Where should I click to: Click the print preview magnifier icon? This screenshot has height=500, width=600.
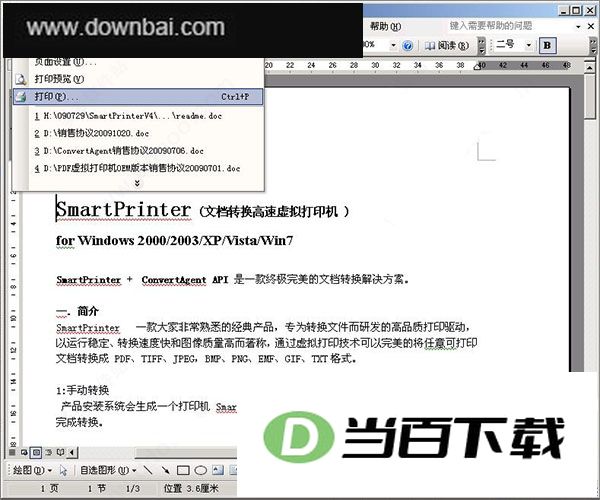coord(20,80)
